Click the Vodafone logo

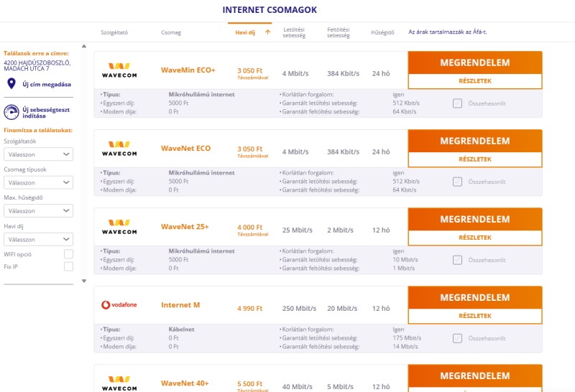(119, 305)
